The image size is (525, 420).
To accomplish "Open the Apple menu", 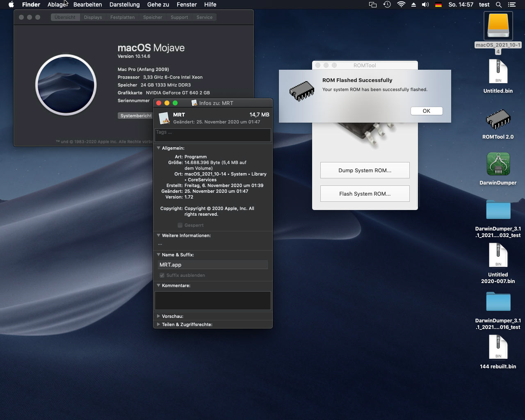I will 11,5.
